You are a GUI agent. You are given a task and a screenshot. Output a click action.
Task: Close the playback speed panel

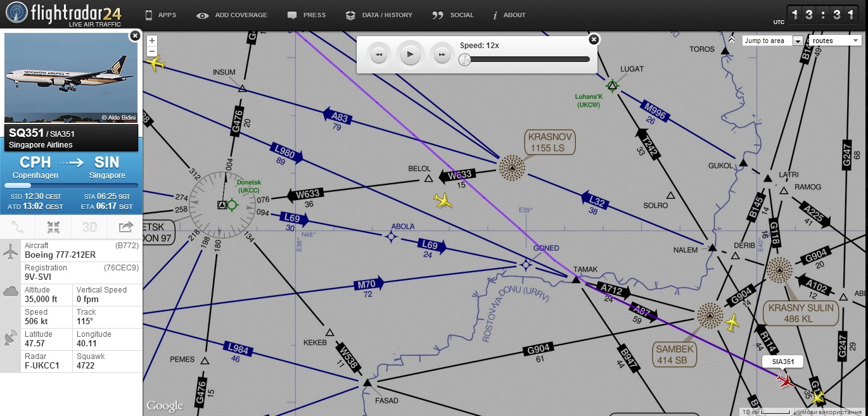pyautogui.click(x=594, y=39)
